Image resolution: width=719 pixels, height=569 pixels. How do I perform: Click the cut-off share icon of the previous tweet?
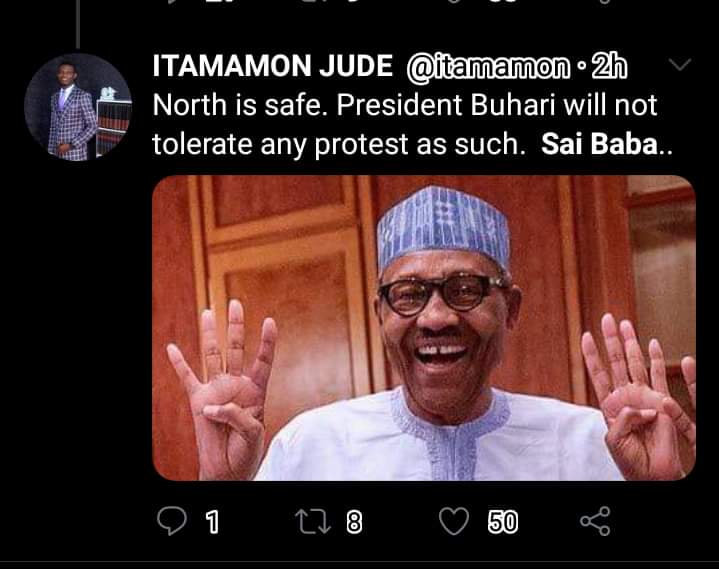tap(601, 4)
